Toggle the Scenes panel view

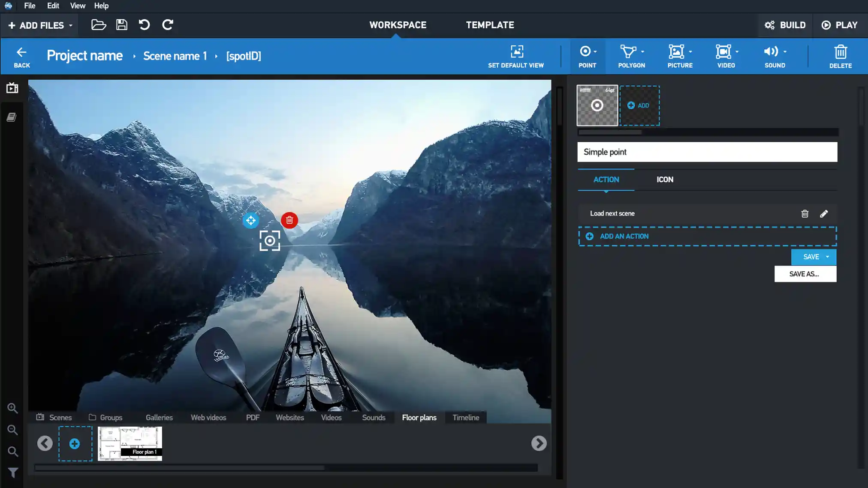click(12, 87)
